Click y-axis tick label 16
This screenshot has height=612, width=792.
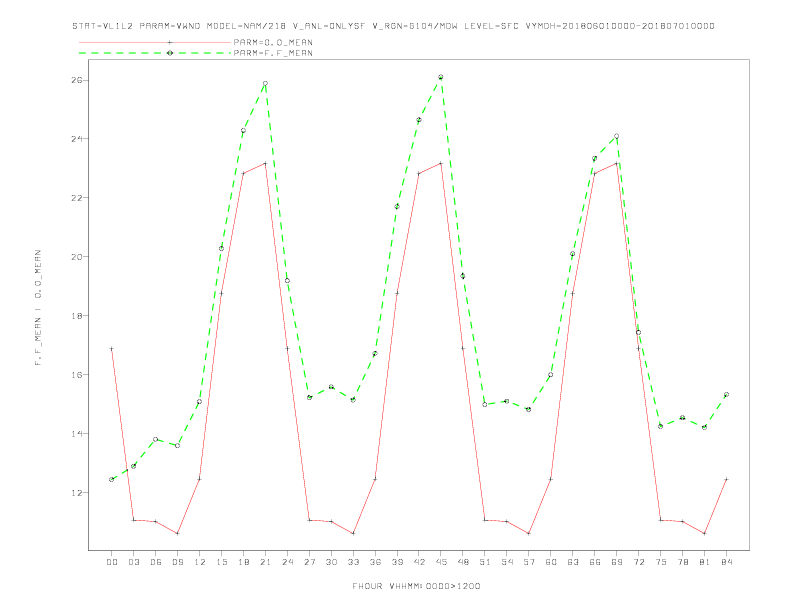[76, 375]
